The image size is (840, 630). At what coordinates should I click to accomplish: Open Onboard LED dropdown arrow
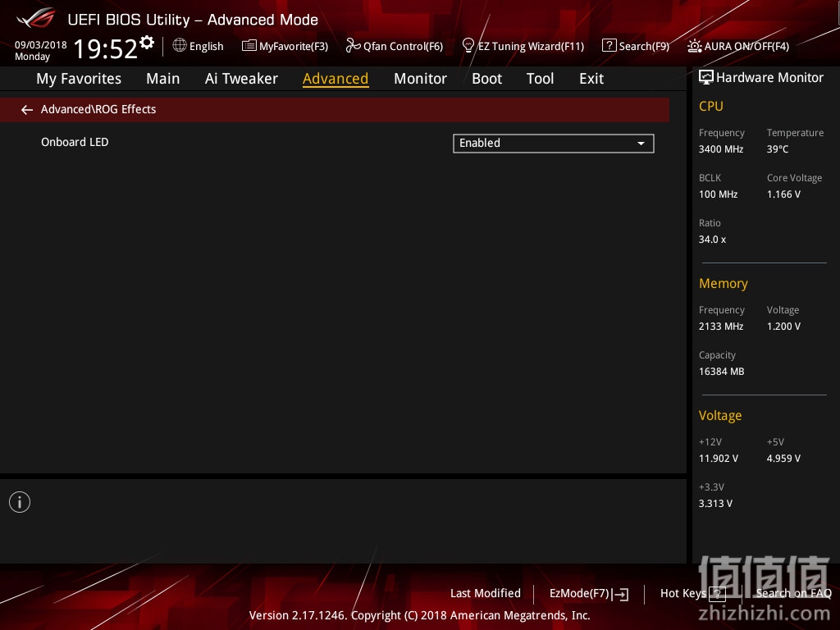[641, 144]
